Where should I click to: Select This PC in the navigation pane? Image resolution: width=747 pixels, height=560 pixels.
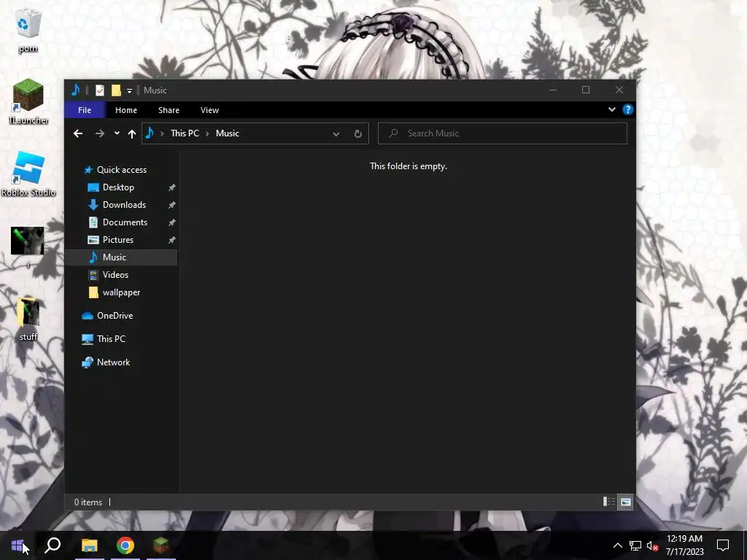click(111, 339)
